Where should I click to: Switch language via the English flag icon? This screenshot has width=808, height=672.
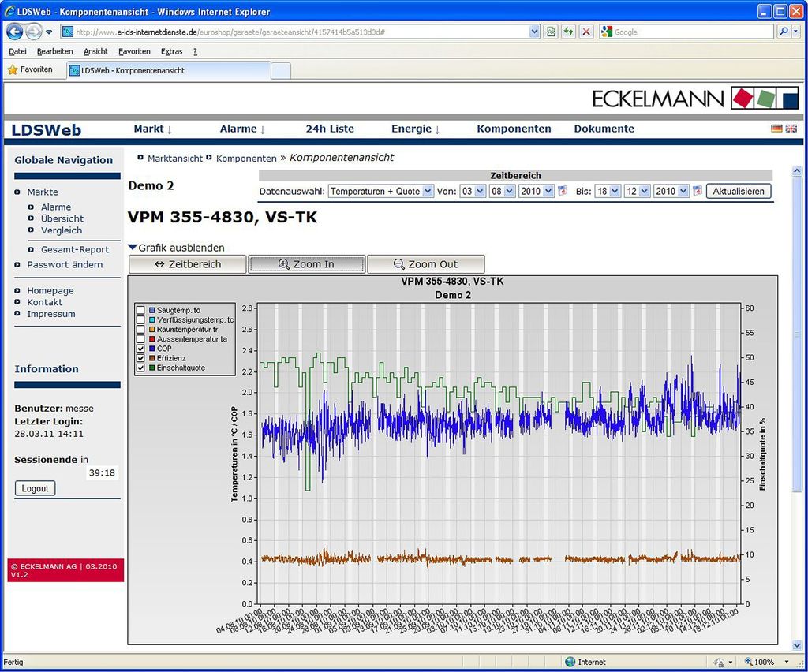pyautogui.click(x=791, y=129)
